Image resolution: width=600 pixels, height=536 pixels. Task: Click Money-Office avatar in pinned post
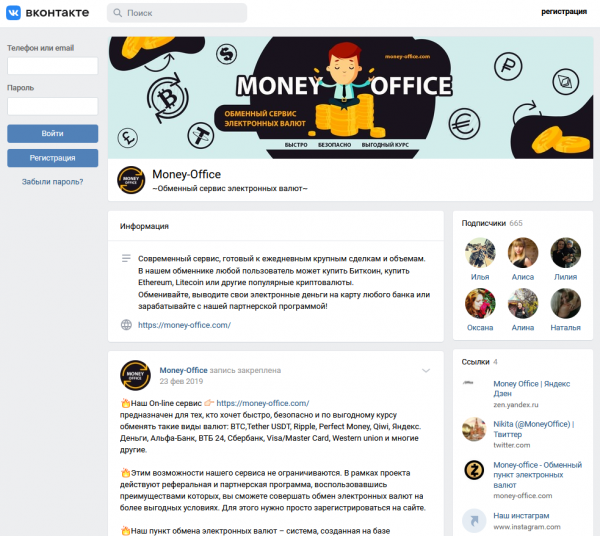(135, 375)
